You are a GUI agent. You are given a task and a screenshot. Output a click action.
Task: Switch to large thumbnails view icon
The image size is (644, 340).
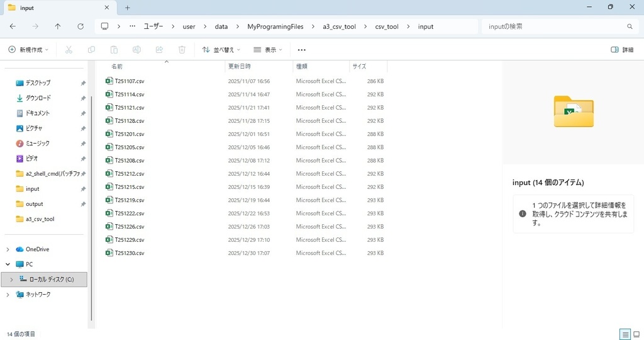click(636, 334)
